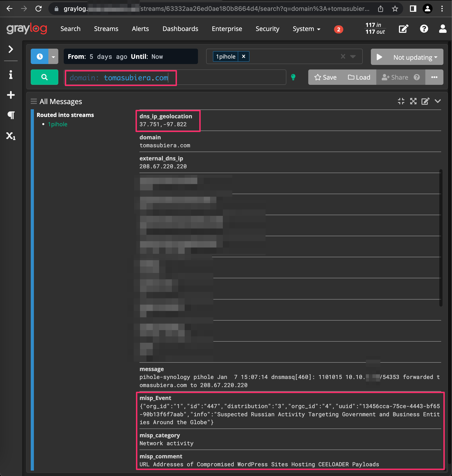Remove the 1pihole stream filter with its X
452x476 pixels.
tap(244, 56)
